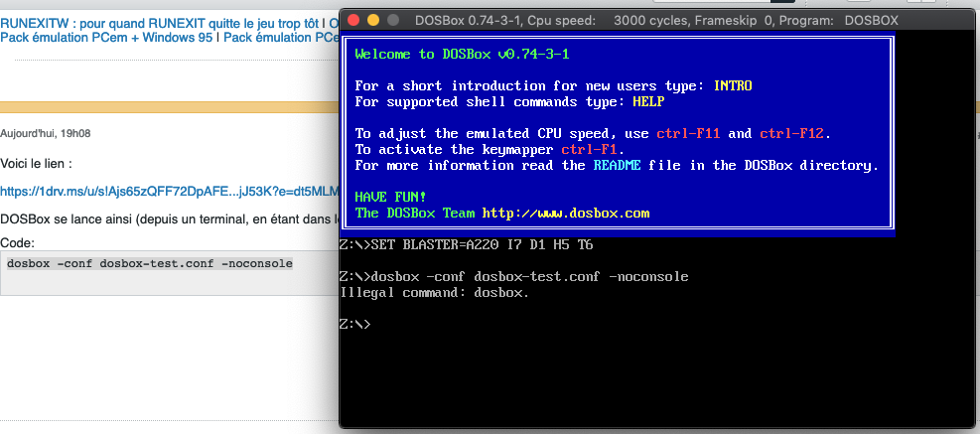Click the yellow HELP keyword
This screenshot has width=980, height=434.
(x=648, y=101)
